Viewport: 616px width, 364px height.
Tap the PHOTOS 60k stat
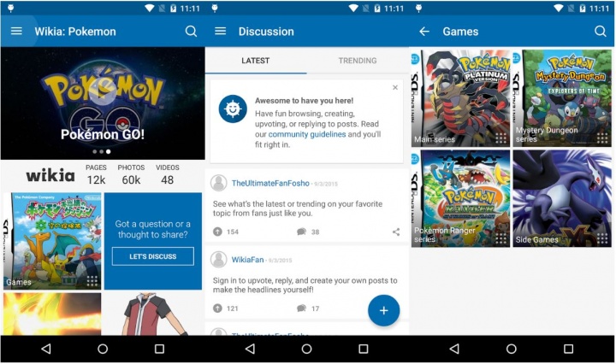coord(131,174)
